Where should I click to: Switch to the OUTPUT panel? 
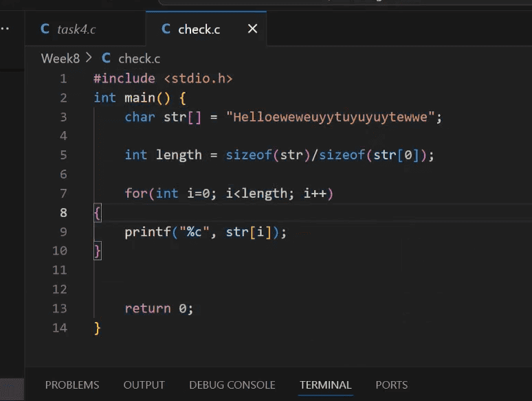click(x=144, y=385)
